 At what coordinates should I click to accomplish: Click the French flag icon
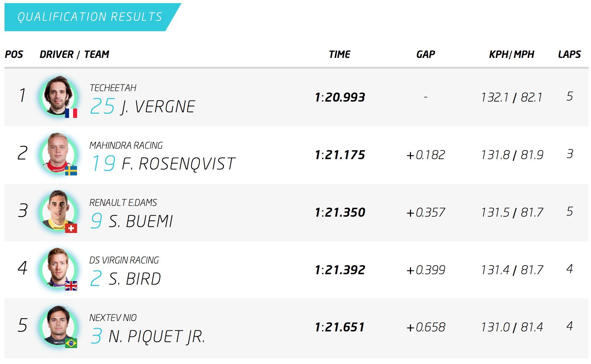pos(71,113)
